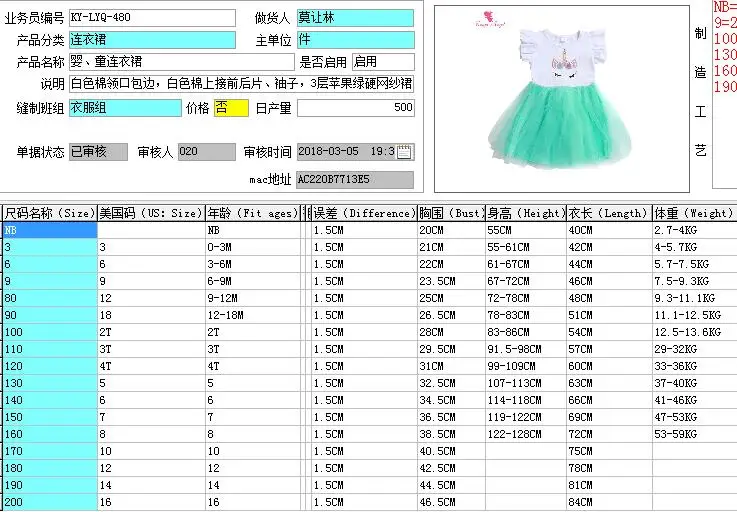The width and height of the screenshot is (737, 512).
Task: Click fit ages cell 9-12M
Action: (x=253, y=298)
